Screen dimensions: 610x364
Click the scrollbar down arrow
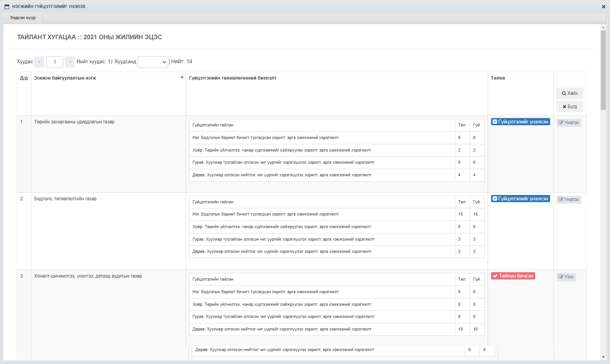pyautogui.click(x=603, y=357)
